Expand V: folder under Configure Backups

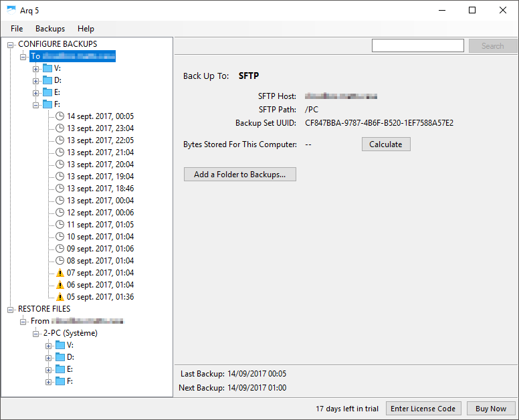click(x=35, y=69)
